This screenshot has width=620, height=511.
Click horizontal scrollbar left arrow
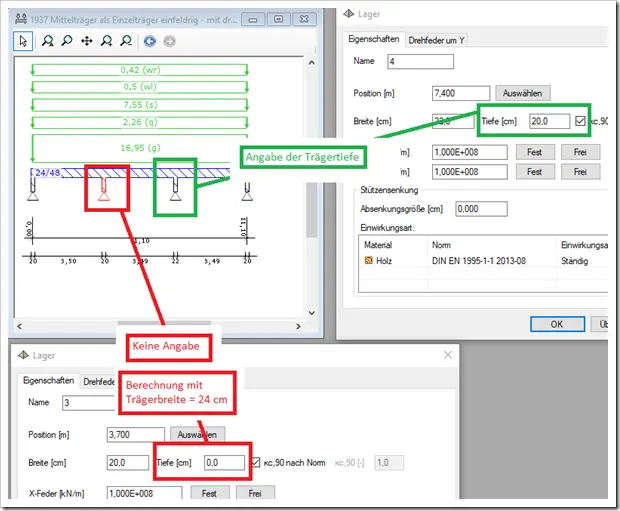(x=19, y=326)
